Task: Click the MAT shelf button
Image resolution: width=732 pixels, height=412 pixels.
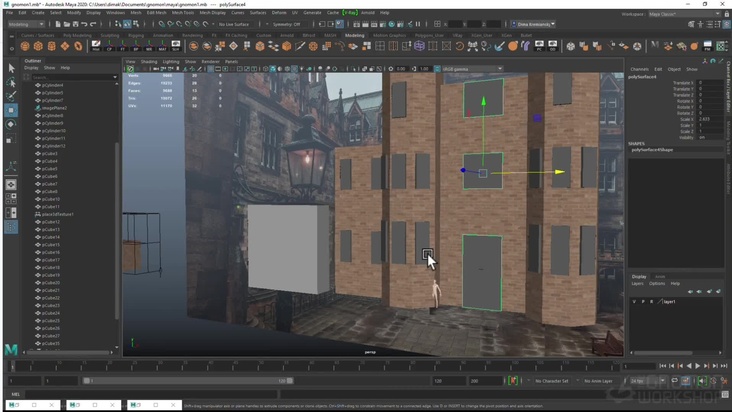Action: point(162,46)
